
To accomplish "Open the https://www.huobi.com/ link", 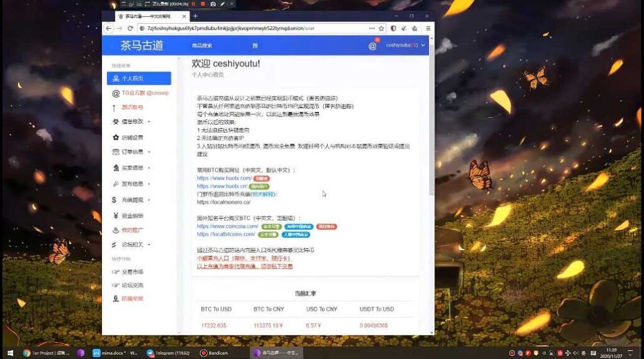I will point(225,179).
